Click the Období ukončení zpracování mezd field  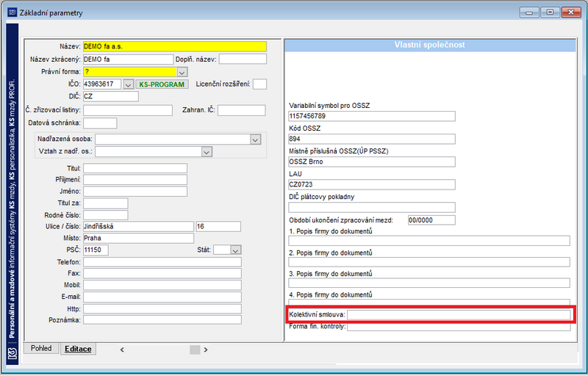click(431, 220)
